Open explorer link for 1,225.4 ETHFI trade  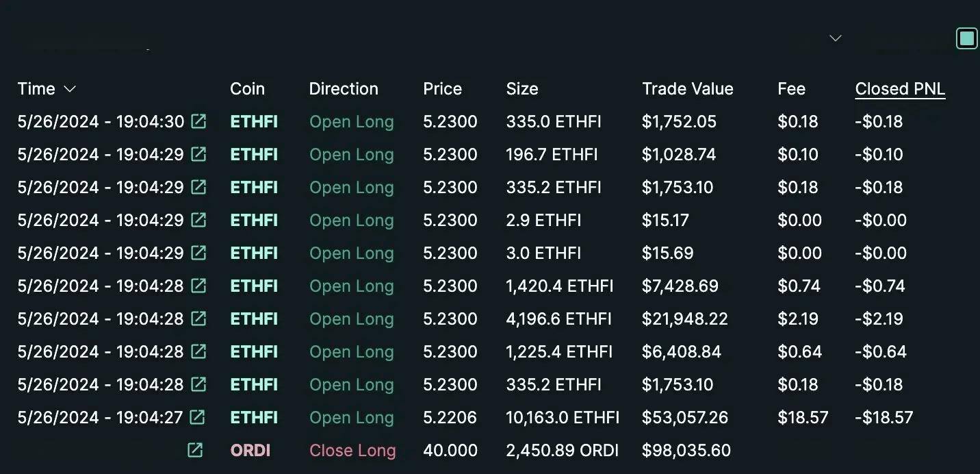[x=198, y=351]
